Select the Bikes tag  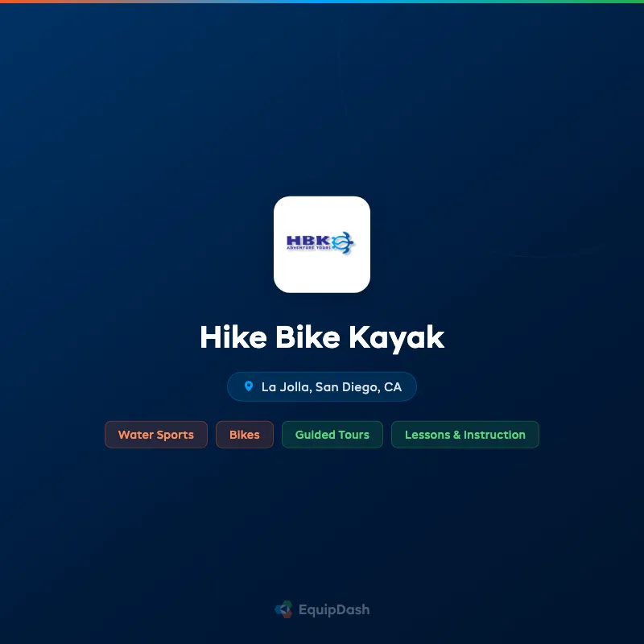pos(245,435)
